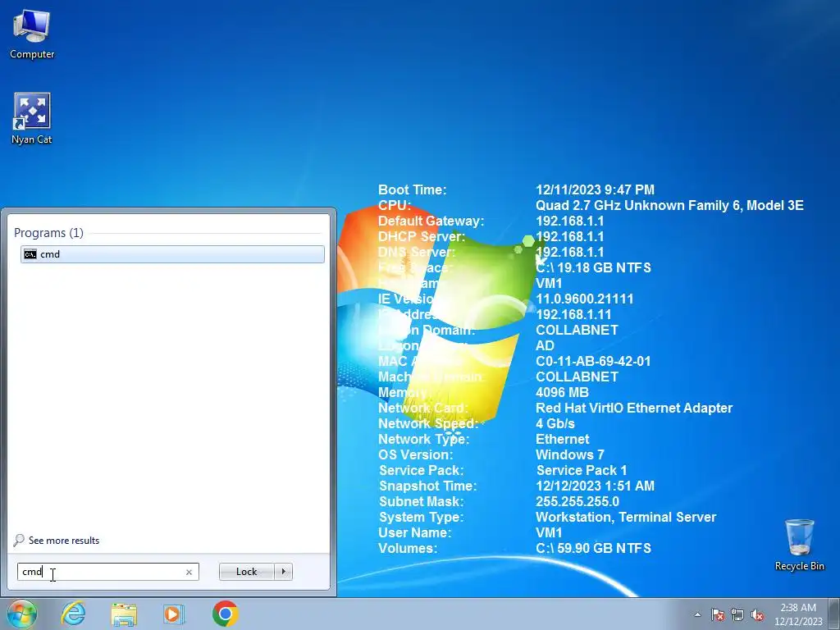Screen dimensions: 840x630
Task: Launch Google Chrome from taskbar
Action: (225, 614)
